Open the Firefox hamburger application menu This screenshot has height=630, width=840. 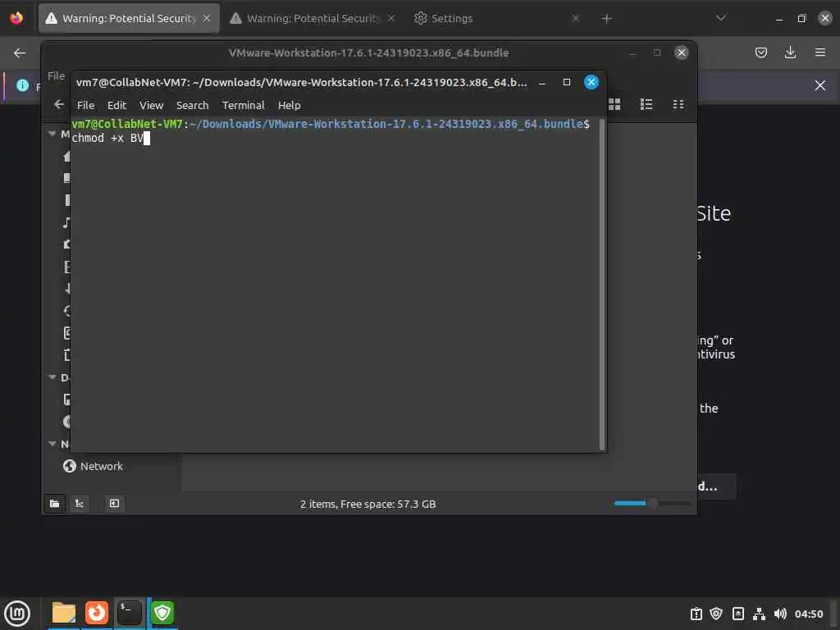(820, 52)
